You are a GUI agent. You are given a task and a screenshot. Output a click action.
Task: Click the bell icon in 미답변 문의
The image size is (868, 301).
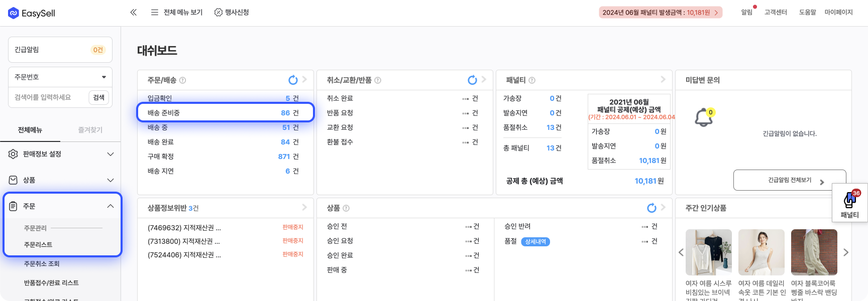(x=703, y=118)
